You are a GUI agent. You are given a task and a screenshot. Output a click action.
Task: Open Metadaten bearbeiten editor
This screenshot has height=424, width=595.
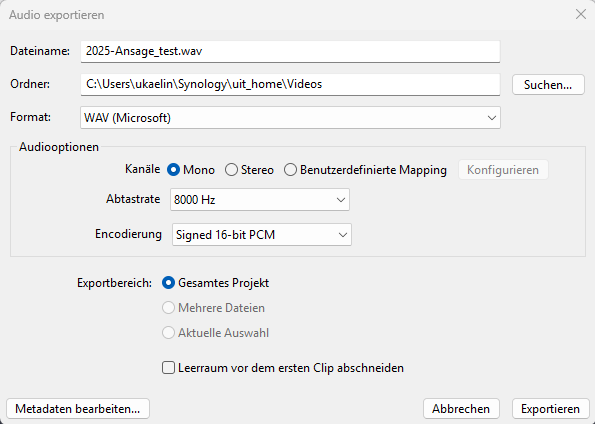(78, 409)
